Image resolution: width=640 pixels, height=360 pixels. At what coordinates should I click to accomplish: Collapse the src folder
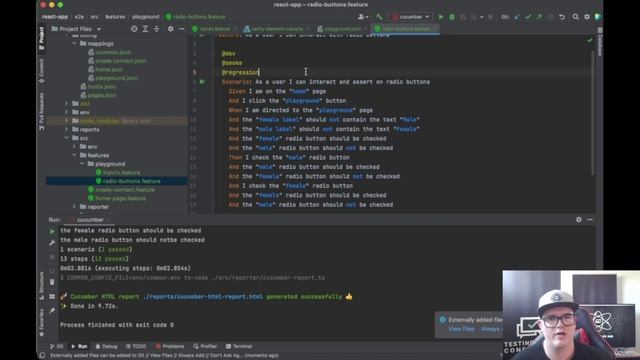[67, 138]
